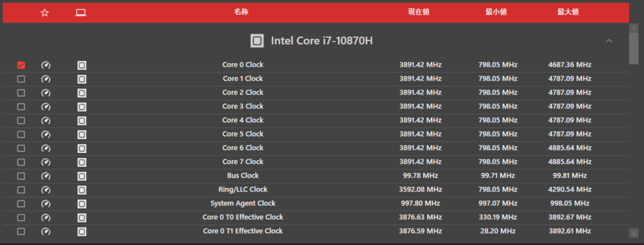Screen dimensions: 644x245
Task: Enable the Core 7 Clock checkbox
Action: 21,162
